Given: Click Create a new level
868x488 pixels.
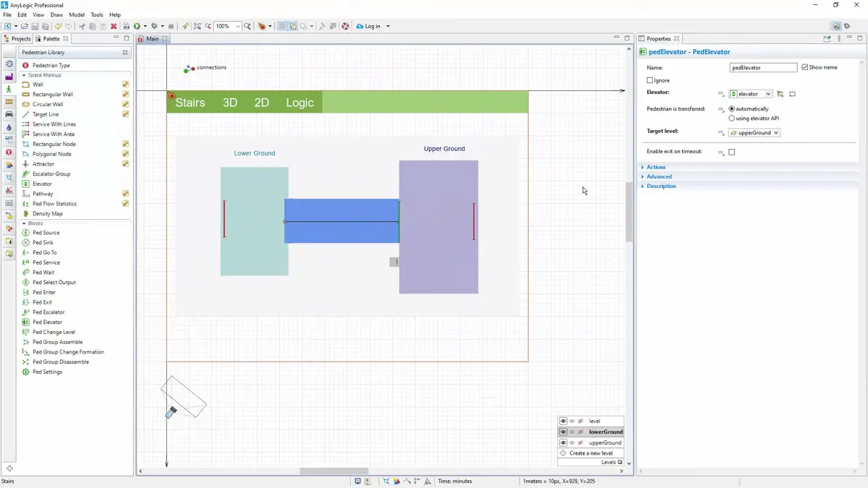Looking at the screenshot, I should click(591, 453).
